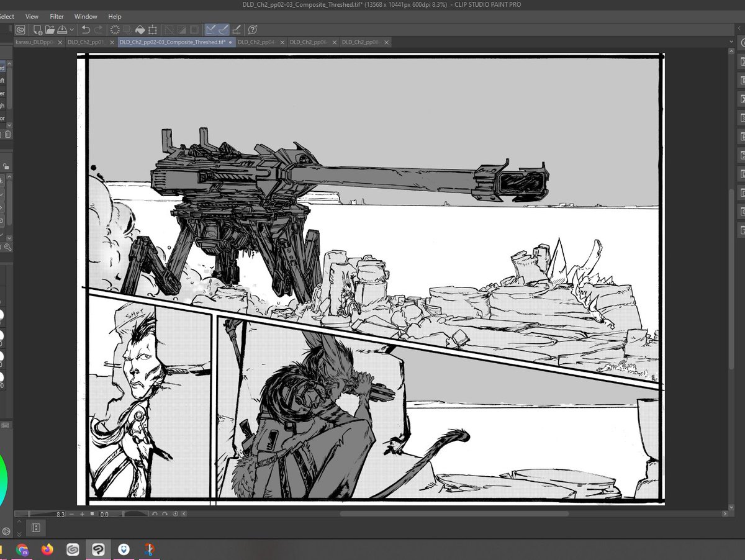Screen dimensions: 745x560
Task: Rotate canvas right with the clockwise arrow
Action: tap(165, 514)
